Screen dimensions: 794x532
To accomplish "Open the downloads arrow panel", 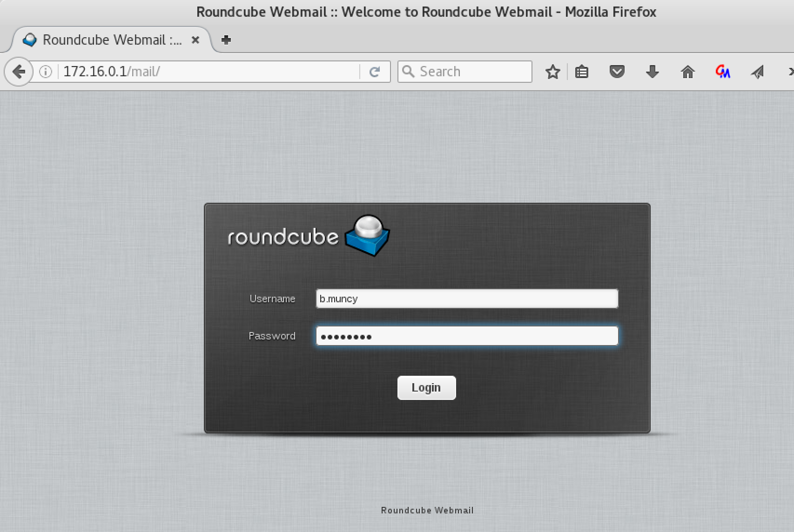I will pos(653,72).
